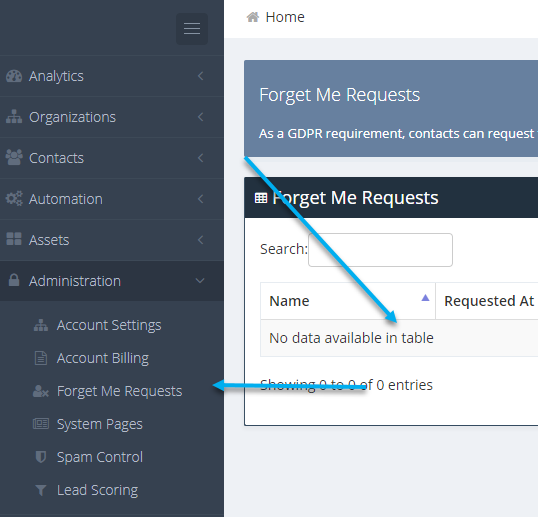
Task: Click the Automation gears icon
Action: pos(14,198)
